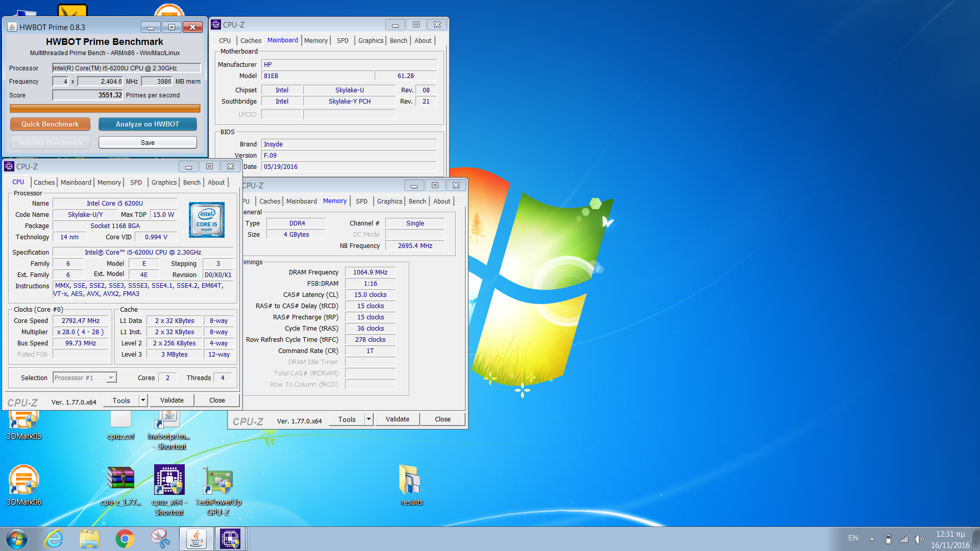
Task: Click the Processor name field in HWBOT
Action: [x=127, y=68]
